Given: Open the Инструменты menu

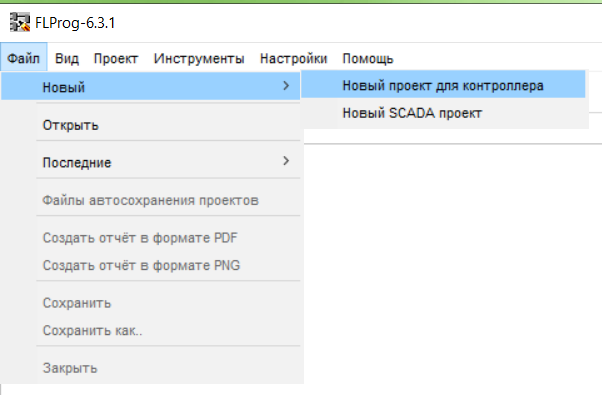Looking at the screenshot, I should (x=199, y=58).
